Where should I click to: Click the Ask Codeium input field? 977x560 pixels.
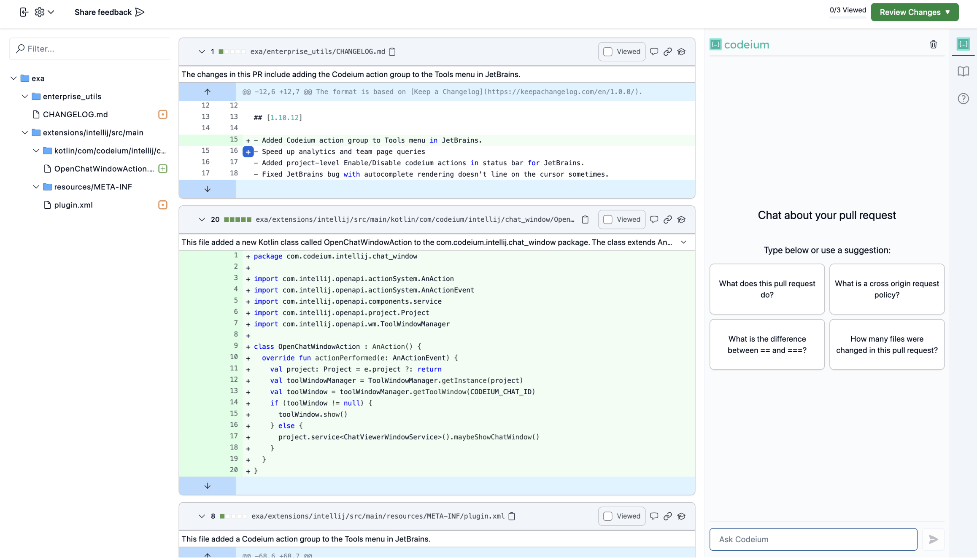814,540
